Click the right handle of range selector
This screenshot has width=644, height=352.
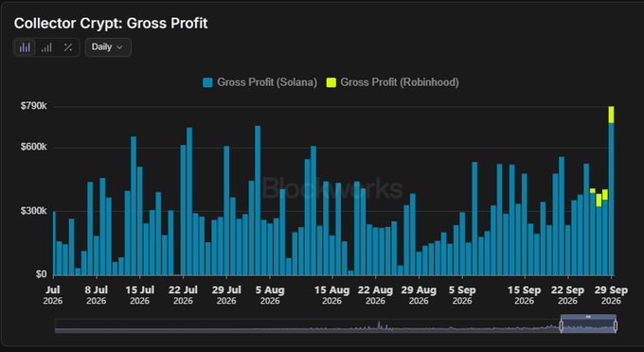click(x=616, y=326)
